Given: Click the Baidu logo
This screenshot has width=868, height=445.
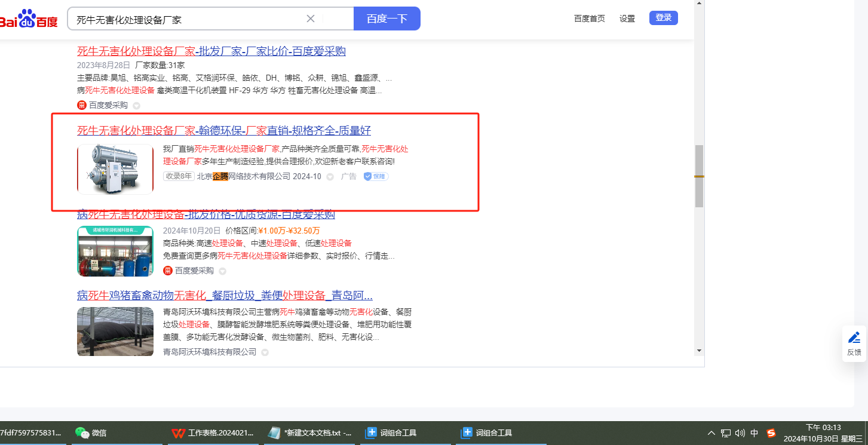Looking at the screenshot, I should (x=29, y=19).
